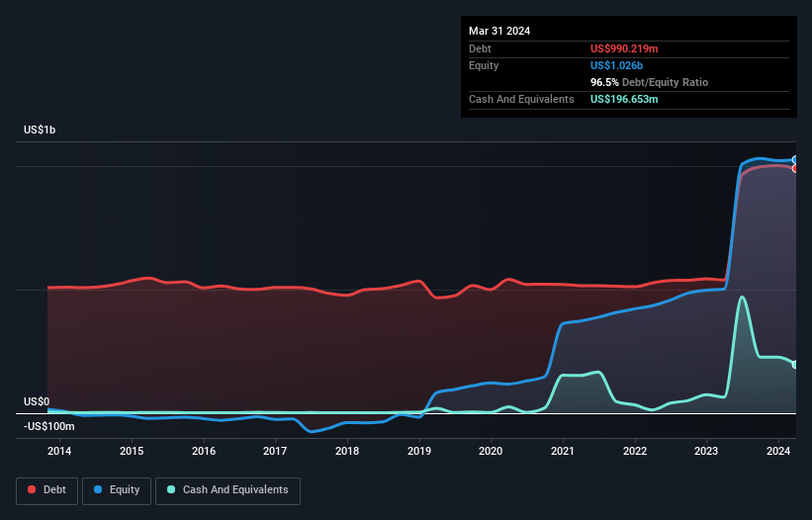Click the 2018 axis label

pos(347,451)
